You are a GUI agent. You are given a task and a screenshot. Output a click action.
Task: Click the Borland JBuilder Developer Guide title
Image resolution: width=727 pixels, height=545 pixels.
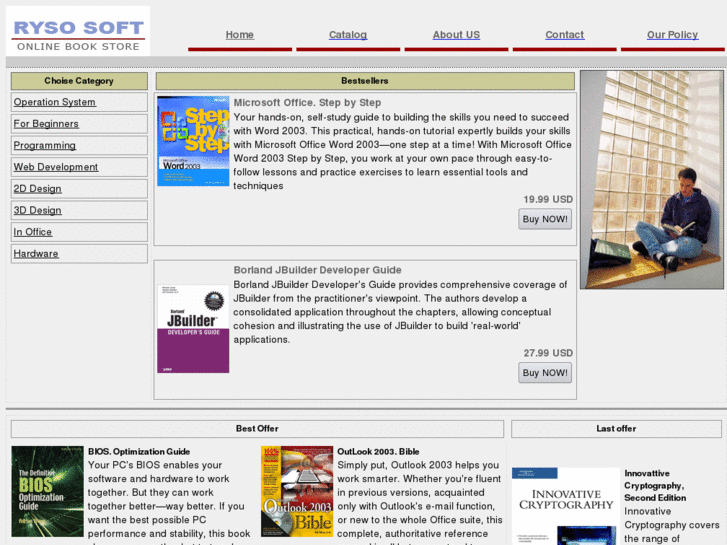[x=318, y=270]
